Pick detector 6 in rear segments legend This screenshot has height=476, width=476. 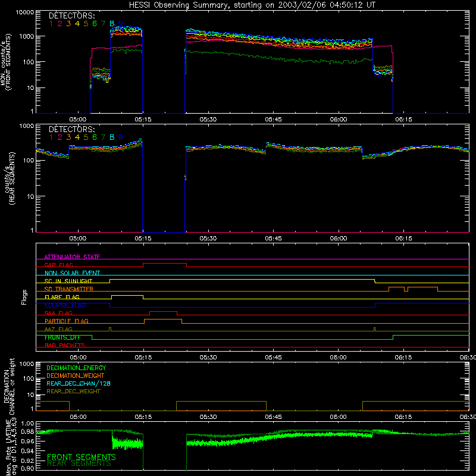[95, 137]
